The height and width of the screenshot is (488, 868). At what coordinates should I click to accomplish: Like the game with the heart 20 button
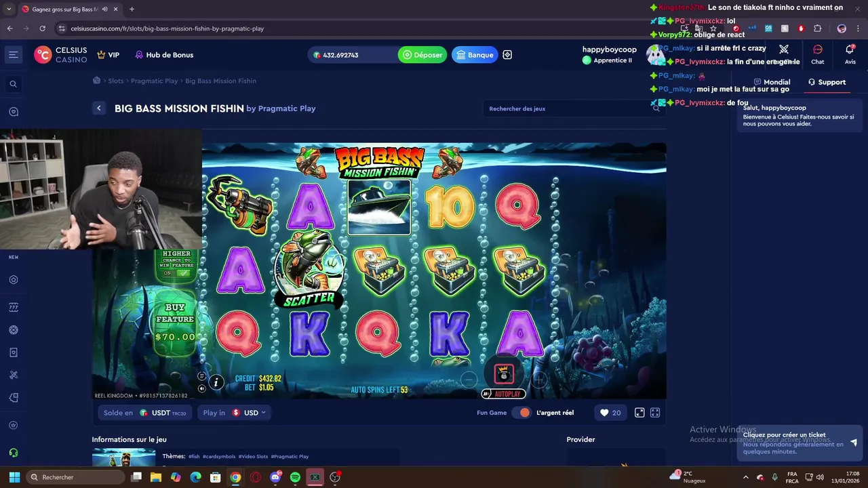coord(610,413)
